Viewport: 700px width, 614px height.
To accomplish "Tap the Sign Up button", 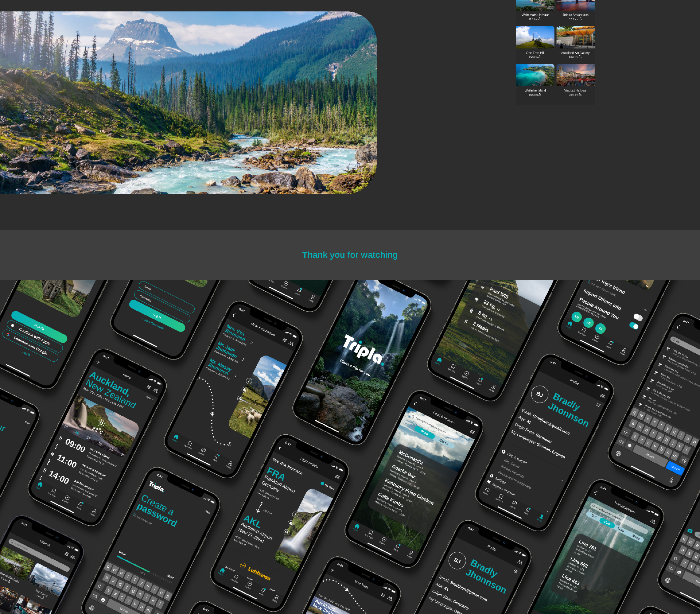I will 39,327.
